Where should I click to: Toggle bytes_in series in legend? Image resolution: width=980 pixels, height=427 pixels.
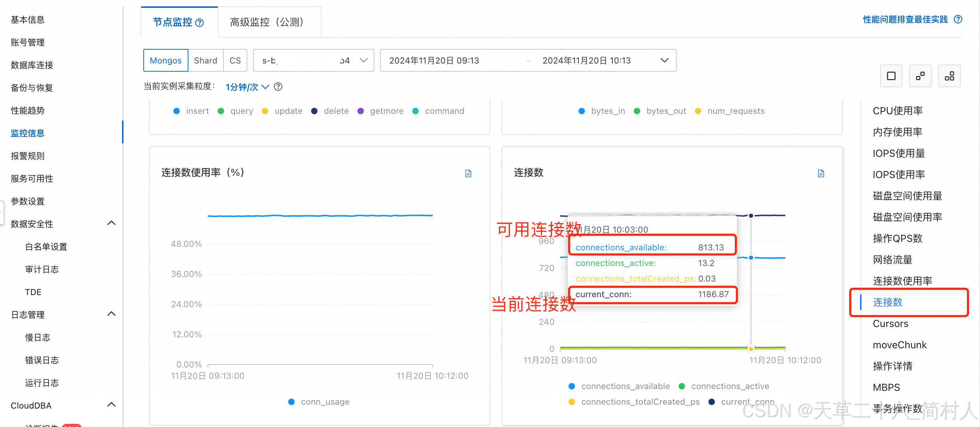601,111
